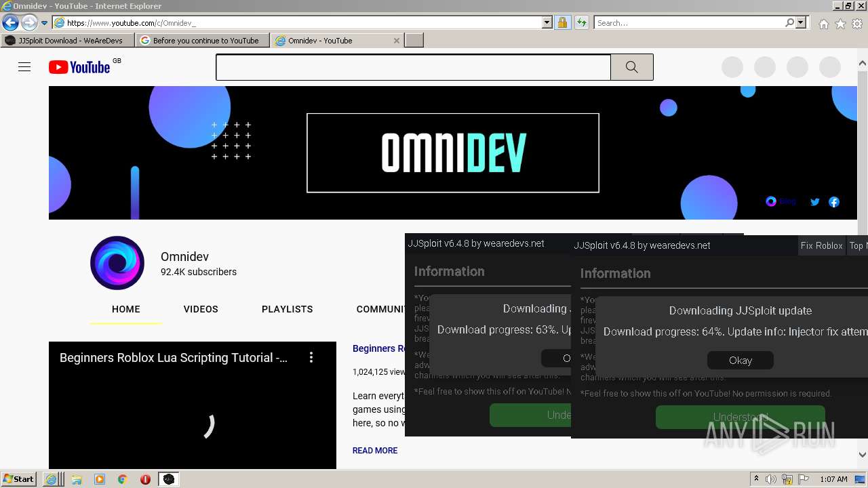Go back with the browser Back button
This screenshot has width=868, height=488.
pos(10,22)
